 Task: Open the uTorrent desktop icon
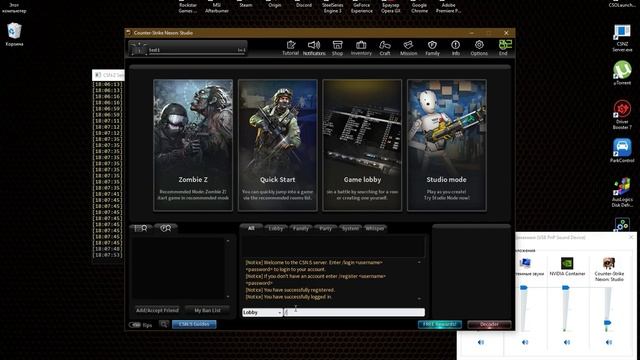[622, 73]
